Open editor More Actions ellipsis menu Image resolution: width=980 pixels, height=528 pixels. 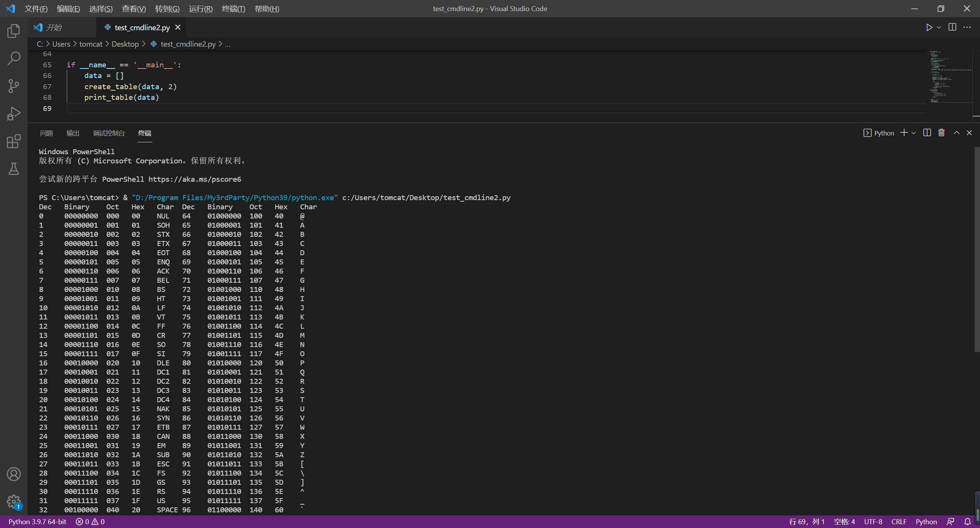tap(967, 27)
